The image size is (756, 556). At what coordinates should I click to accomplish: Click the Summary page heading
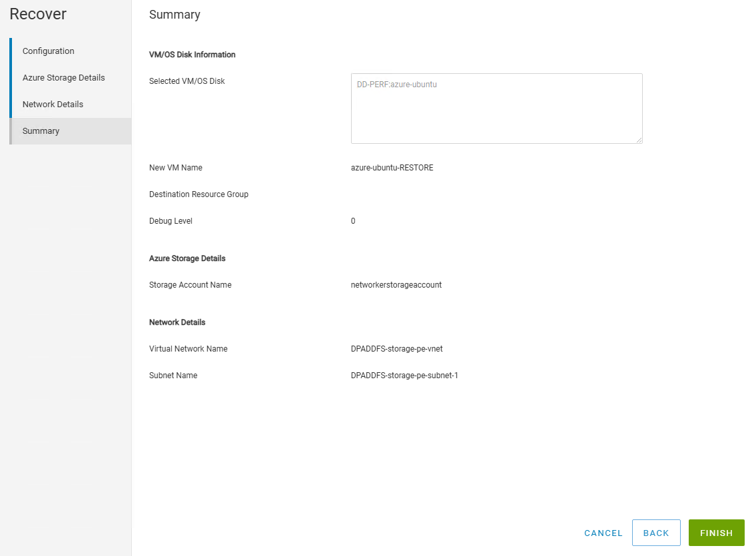175,15
